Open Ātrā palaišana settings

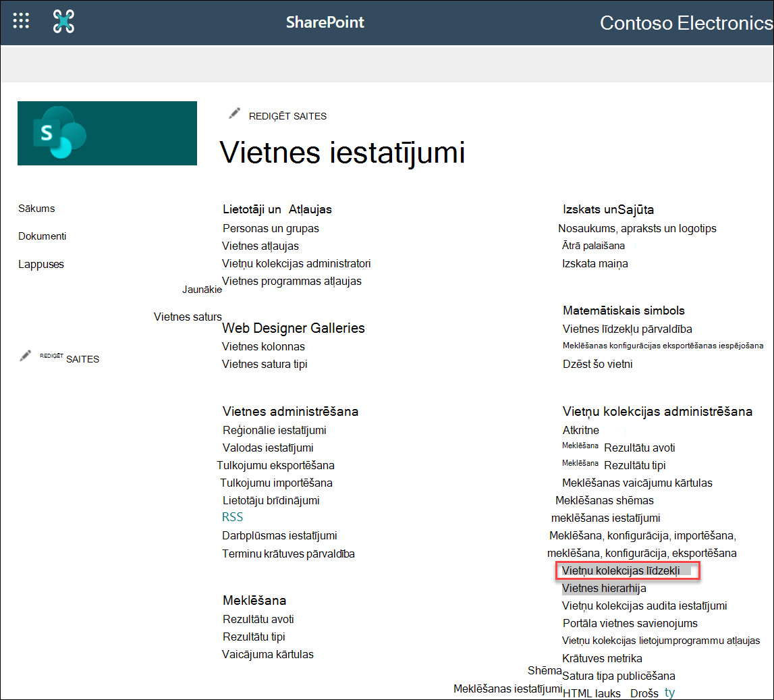coord(593,245)
